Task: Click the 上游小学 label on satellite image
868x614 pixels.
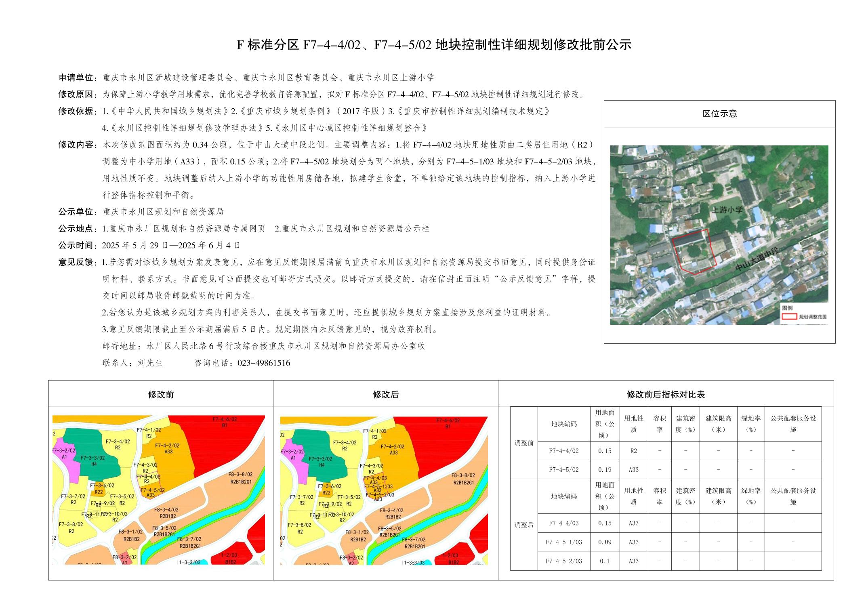Action: pyautogui.click(x=727, y=210)
